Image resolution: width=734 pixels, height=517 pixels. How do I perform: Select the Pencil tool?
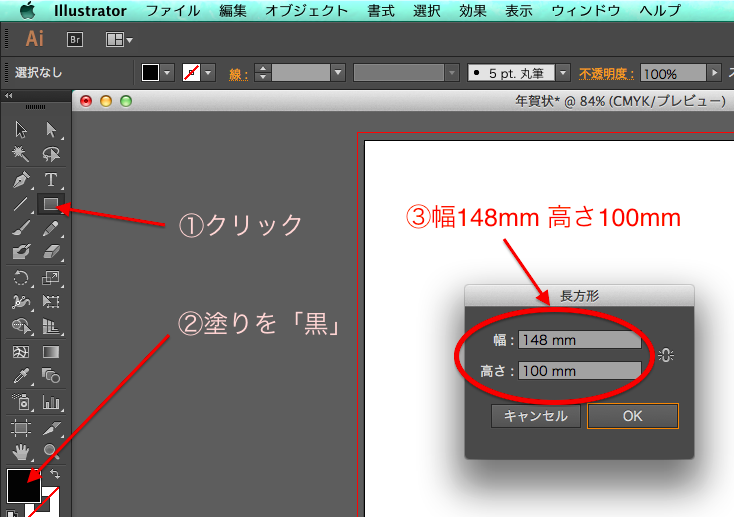[51, 228]
